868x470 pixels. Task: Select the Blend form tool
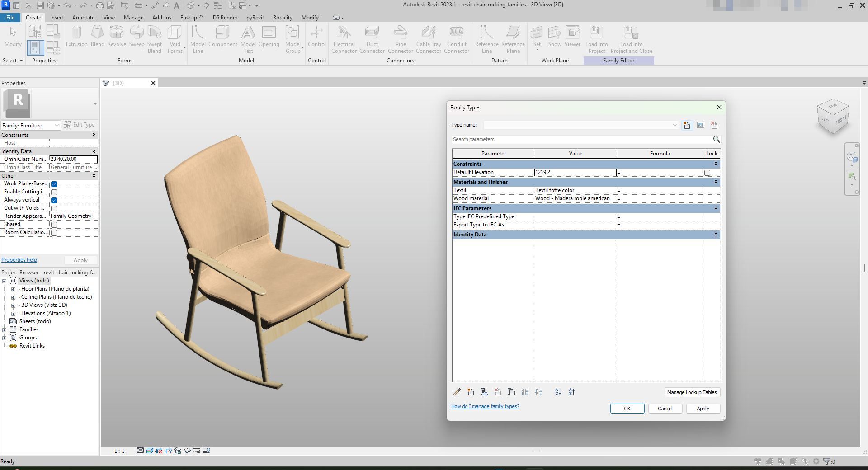pos(97,36)
